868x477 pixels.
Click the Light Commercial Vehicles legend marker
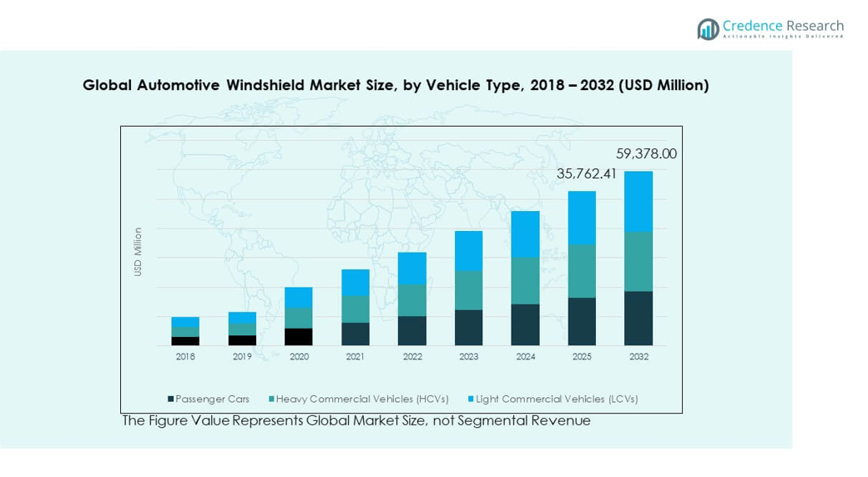tap(471, 399)
